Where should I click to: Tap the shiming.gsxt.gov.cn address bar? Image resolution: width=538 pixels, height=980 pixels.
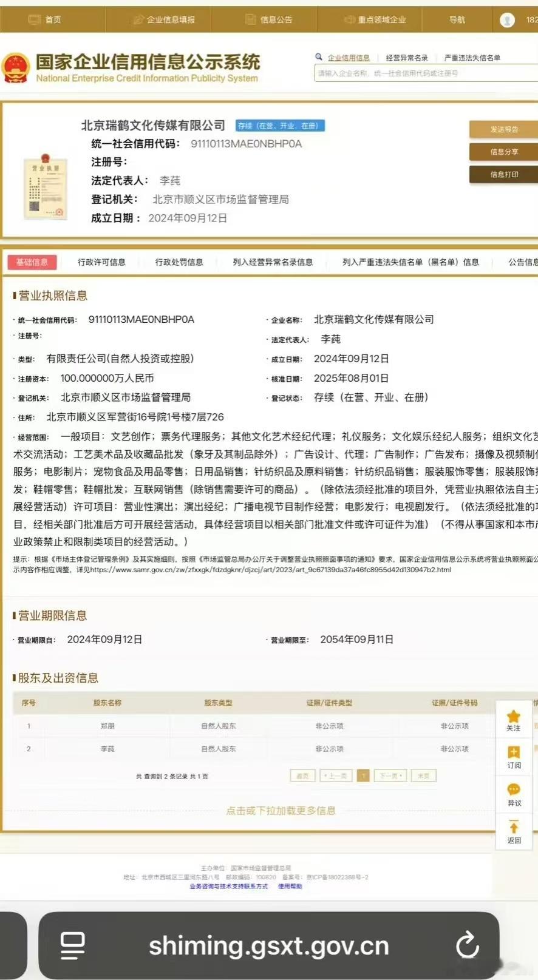click(268, 946)
